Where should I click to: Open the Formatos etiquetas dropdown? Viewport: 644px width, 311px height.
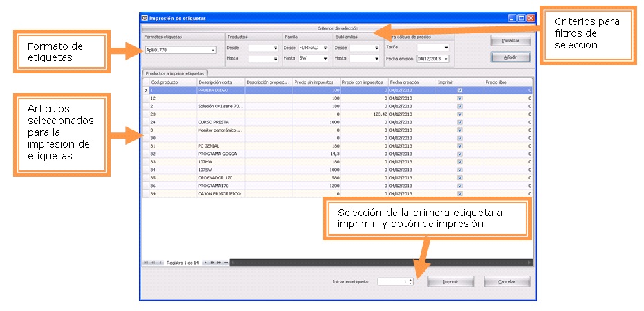(x=213, y=50)
